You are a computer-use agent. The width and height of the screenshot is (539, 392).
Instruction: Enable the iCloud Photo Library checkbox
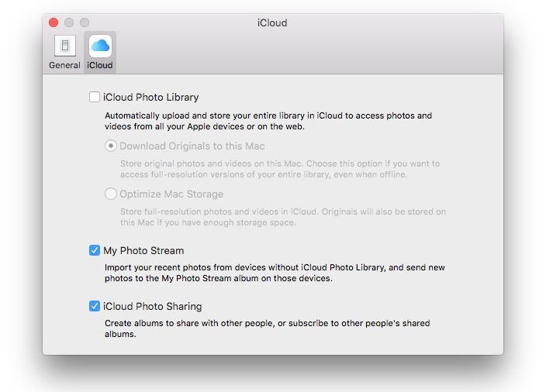click(x=94, y=97)
